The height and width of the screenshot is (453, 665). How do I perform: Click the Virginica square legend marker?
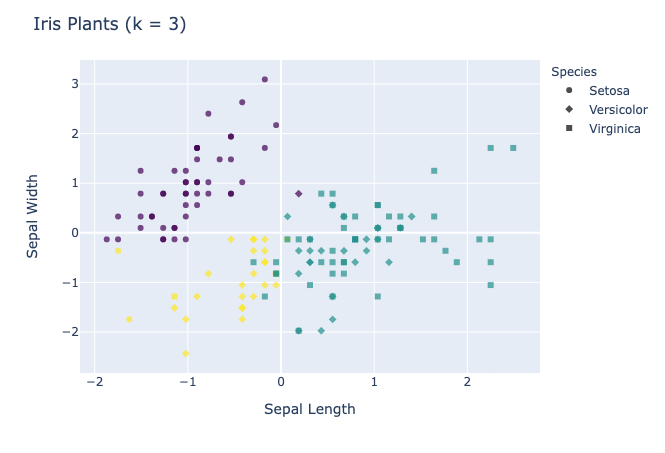(569, 128)
